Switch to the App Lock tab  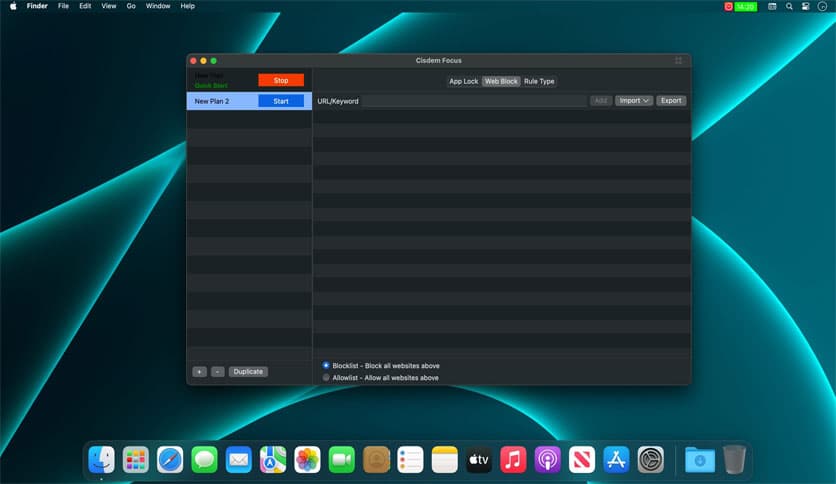coord(463,81)
